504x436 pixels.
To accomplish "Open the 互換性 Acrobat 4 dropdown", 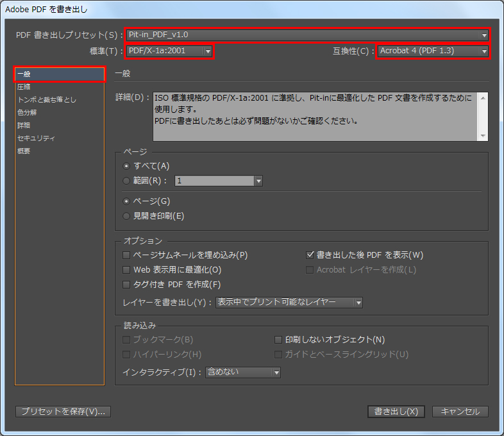I will point(433,51).
